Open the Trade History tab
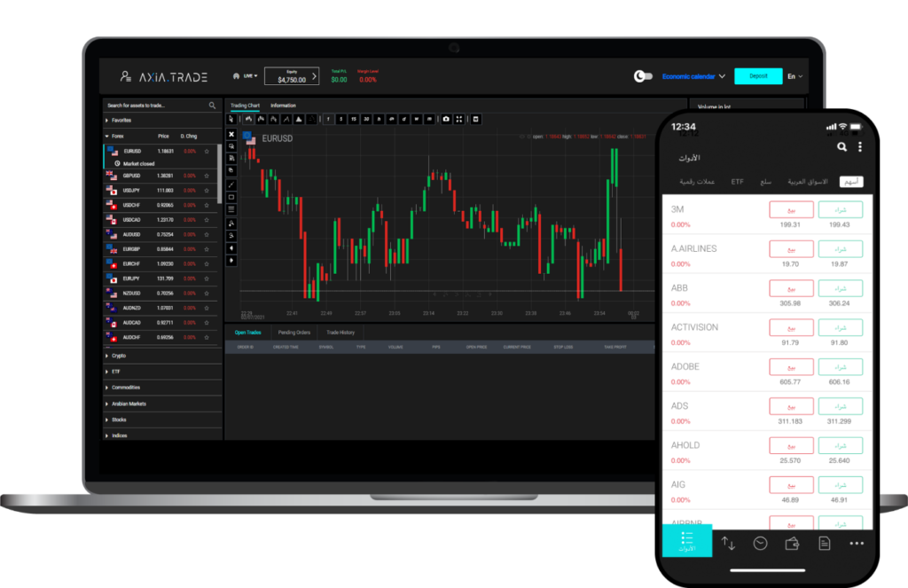908x588 pixels. tap(340, 333)
